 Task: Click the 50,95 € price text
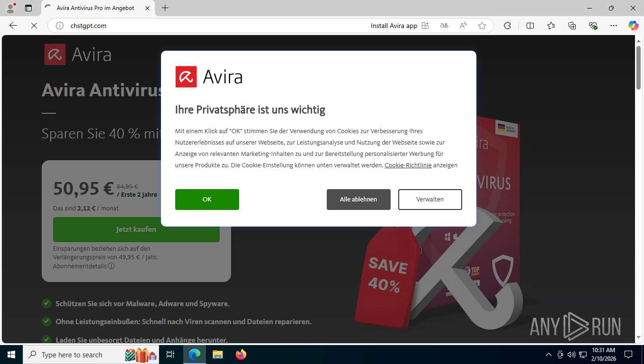(83, 188)
